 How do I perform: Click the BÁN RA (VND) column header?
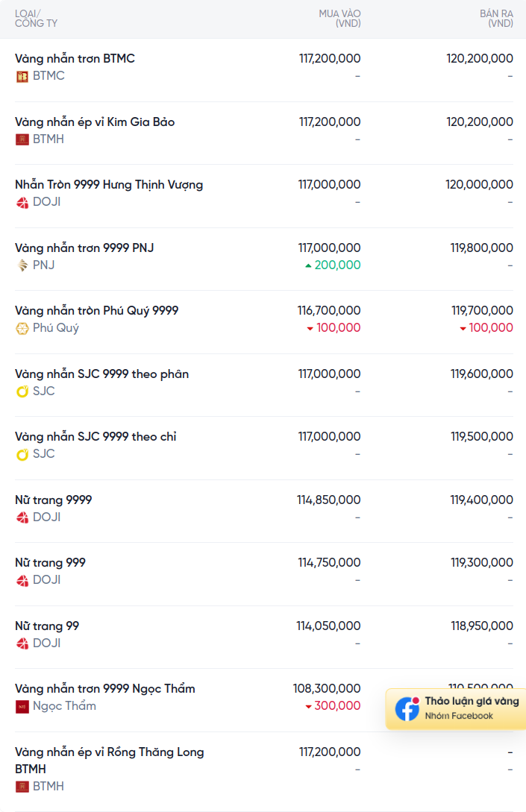496,19
